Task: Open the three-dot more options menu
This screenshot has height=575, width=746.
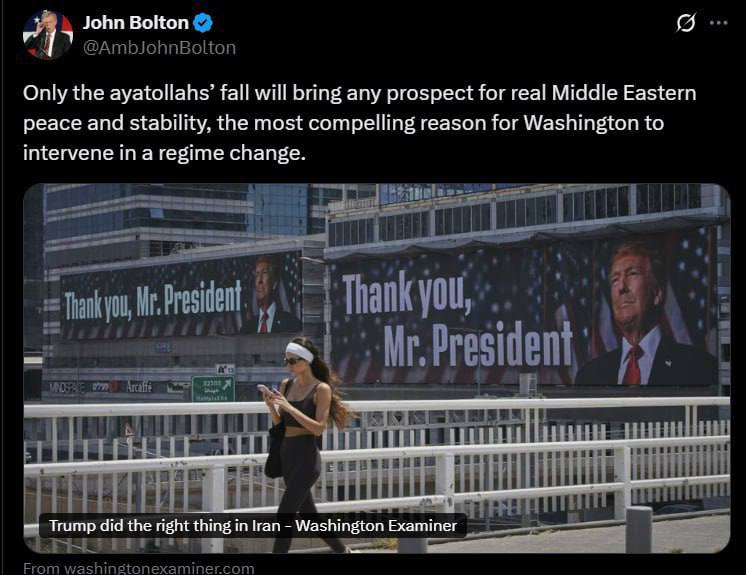Action: 718,23
